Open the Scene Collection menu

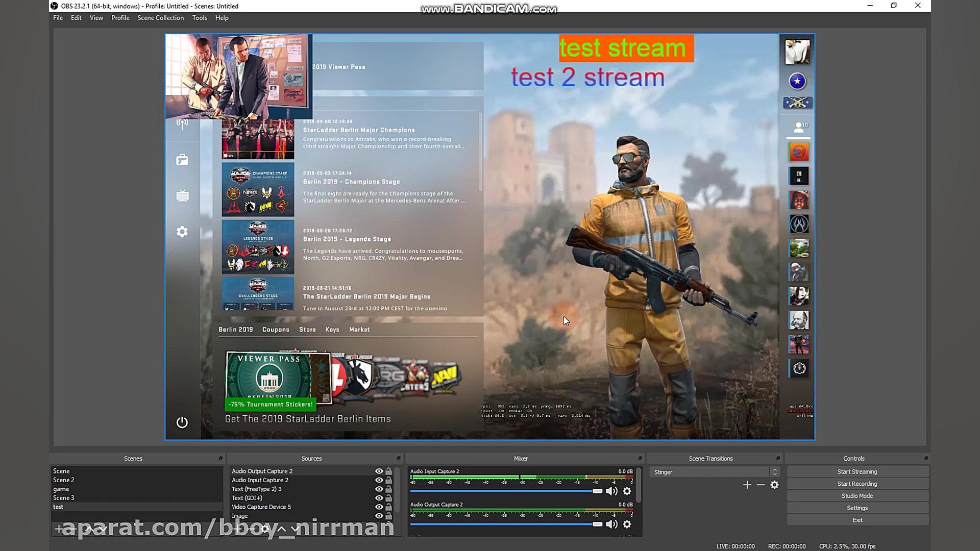point(160,18)
